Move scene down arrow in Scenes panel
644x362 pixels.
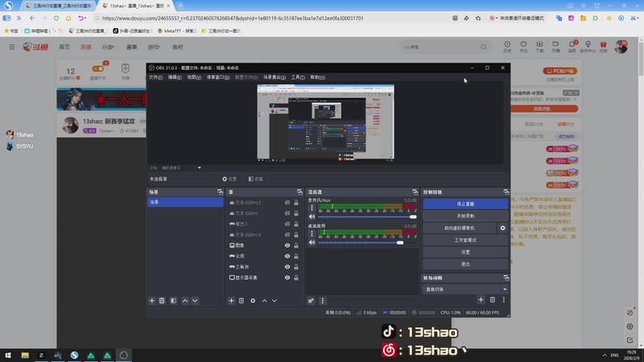point(195,301)
